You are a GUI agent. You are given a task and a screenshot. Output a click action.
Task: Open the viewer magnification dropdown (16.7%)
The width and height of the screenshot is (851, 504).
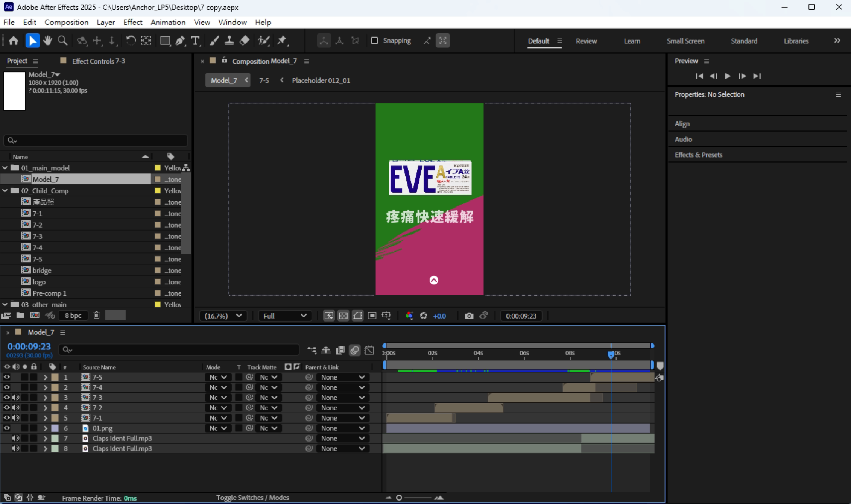pos(223,316)
